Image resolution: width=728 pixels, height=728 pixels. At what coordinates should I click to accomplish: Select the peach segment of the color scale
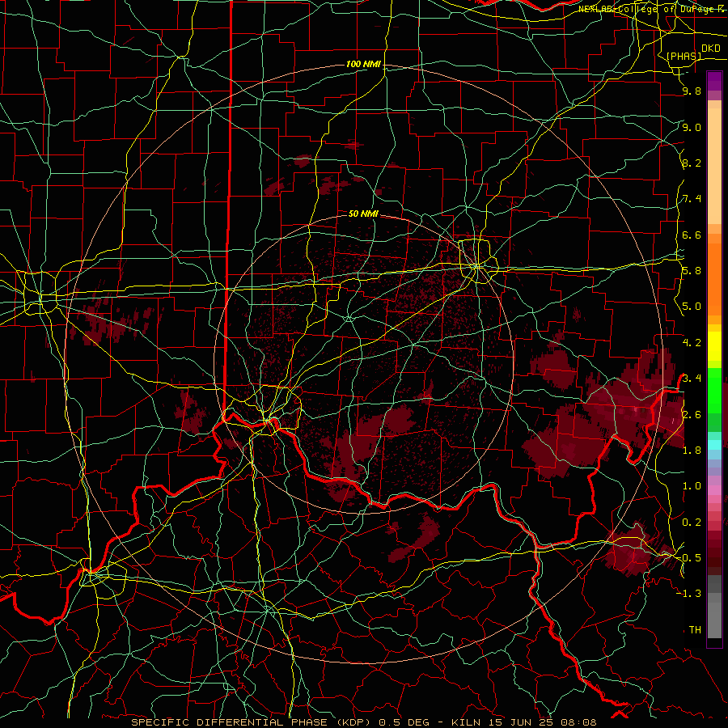pyautogui.click(x=714, y=167)
